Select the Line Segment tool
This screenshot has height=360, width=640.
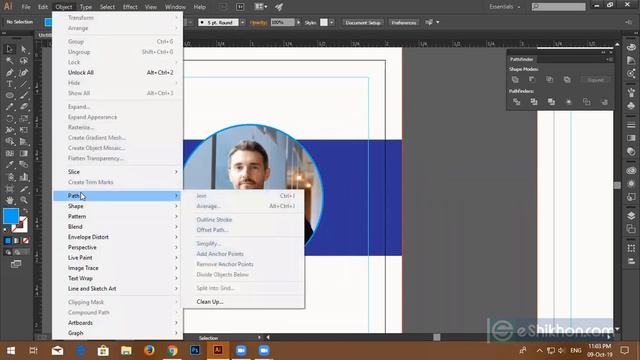click(24, 84)
